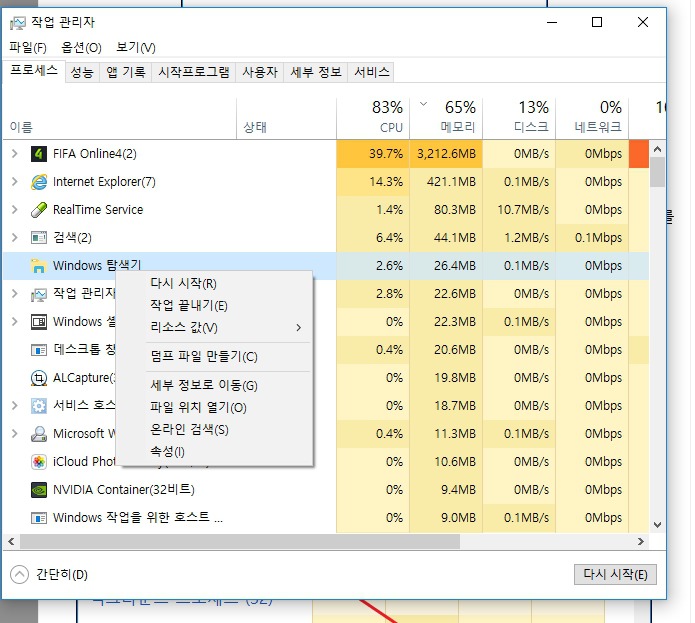Screen dimensions: 695x623
Task: Expand the Windows 셸 process group
Action: coord(15,322)
